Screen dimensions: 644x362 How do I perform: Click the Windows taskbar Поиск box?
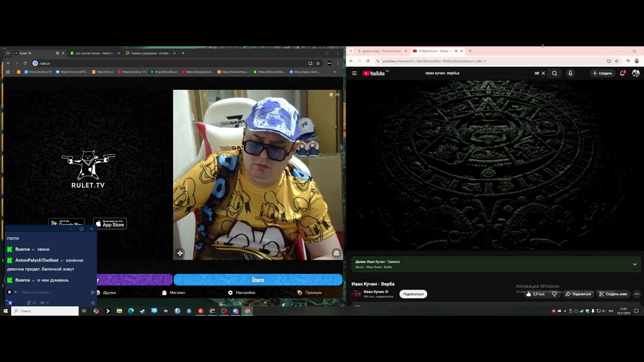pos(45,311)
